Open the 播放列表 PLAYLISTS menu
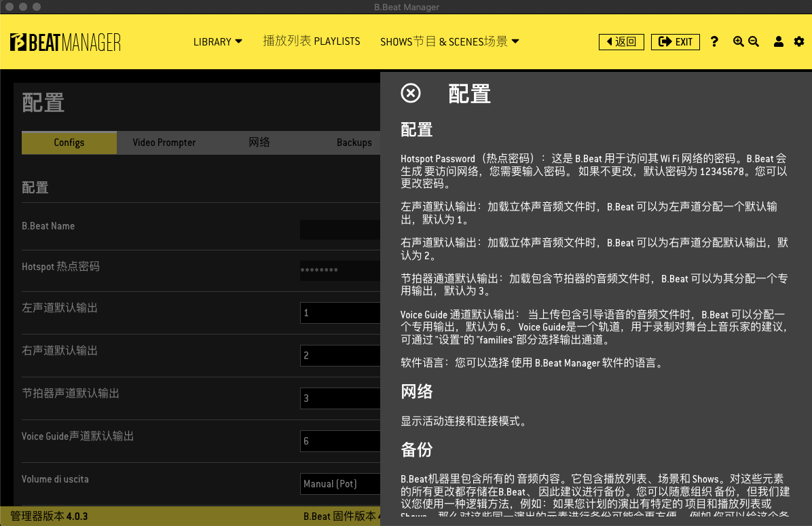Image resolution: width=812 pixels, height=526 pixels. pos(311,41)
